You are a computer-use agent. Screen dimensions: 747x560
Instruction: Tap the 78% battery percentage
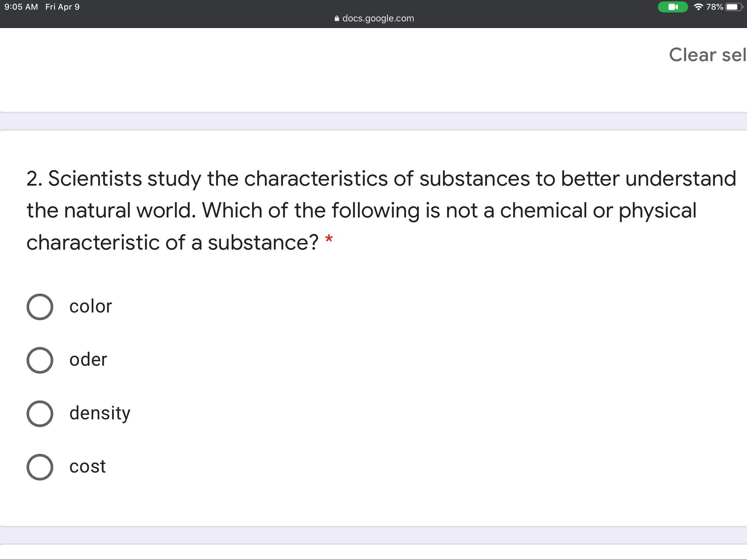coord(714,7)
